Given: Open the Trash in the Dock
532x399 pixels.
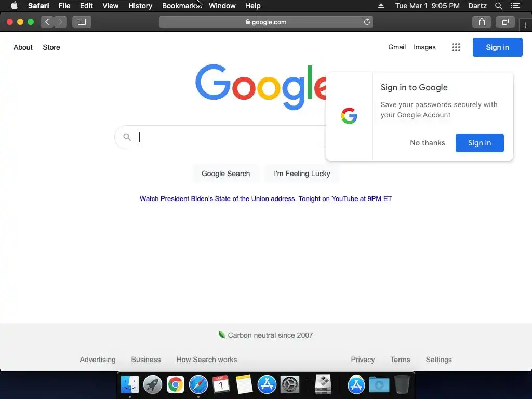Looking at the screenshot, I should point(402,384).
